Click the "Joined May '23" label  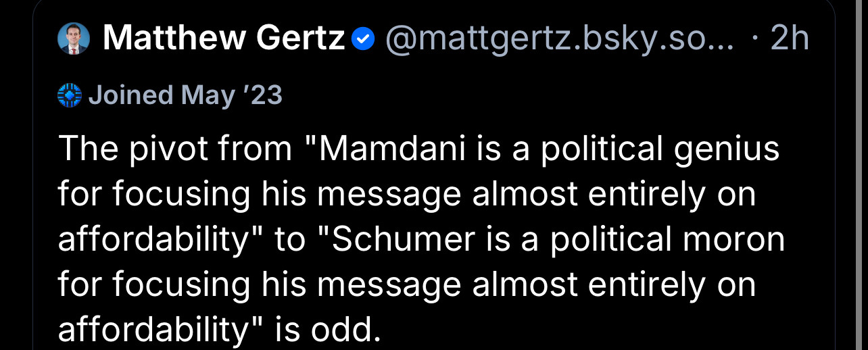tap(185, 95)
